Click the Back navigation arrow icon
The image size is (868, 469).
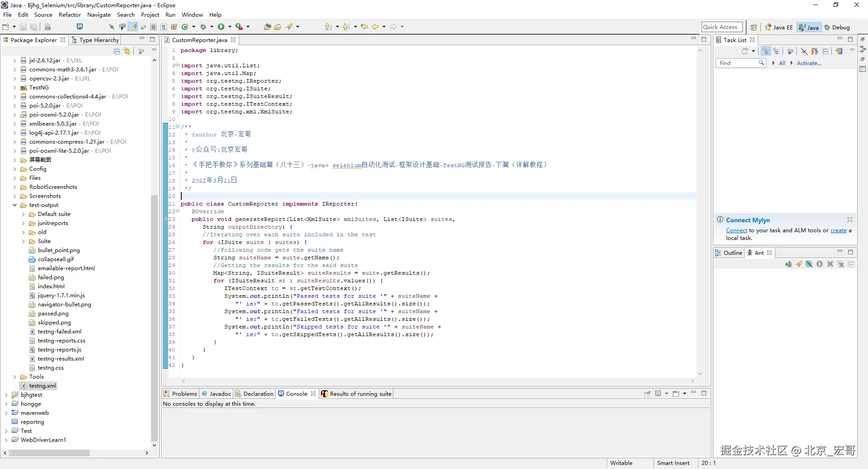point(375,27)
